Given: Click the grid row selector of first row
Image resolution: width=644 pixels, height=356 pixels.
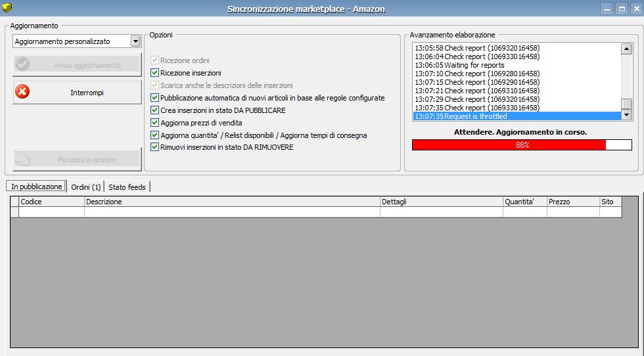Looking at the screenshot, I should [14, 212].
